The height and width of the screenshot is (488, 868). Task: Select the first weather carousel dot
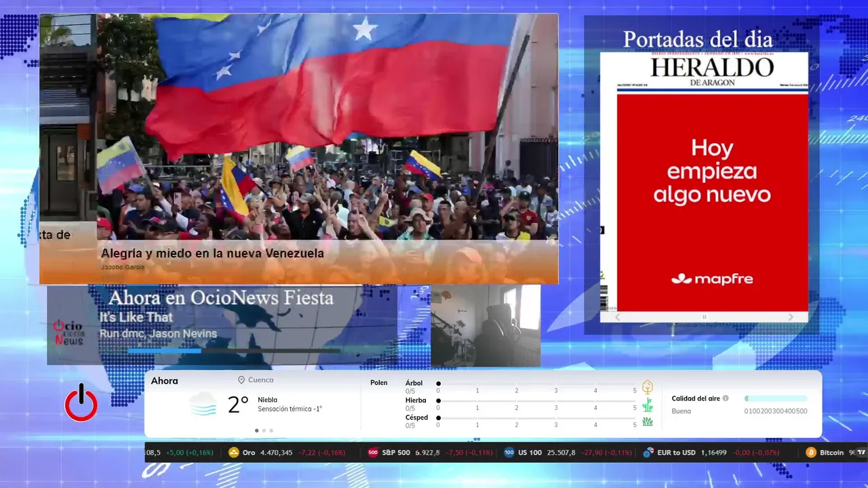click(256, 430)
